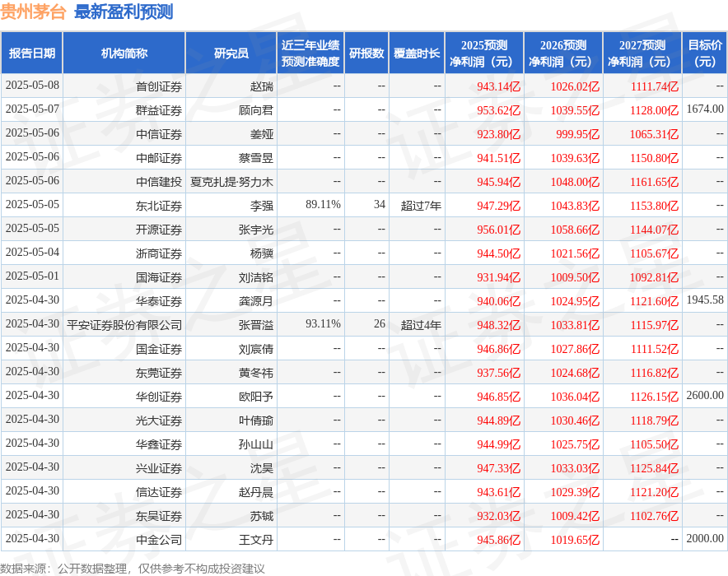
Task: Click the 89.11% accuracy value
Action: tap(323, 205)
